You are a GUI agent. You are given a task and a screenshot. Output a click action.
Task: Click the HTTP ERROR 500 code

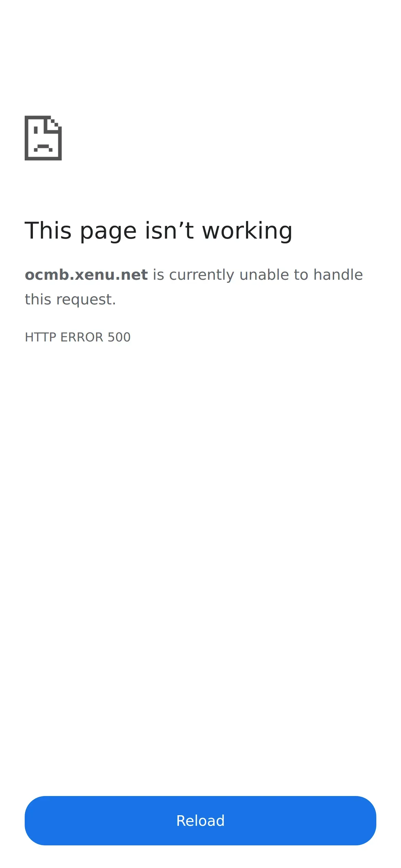click(x=78, y=337)
